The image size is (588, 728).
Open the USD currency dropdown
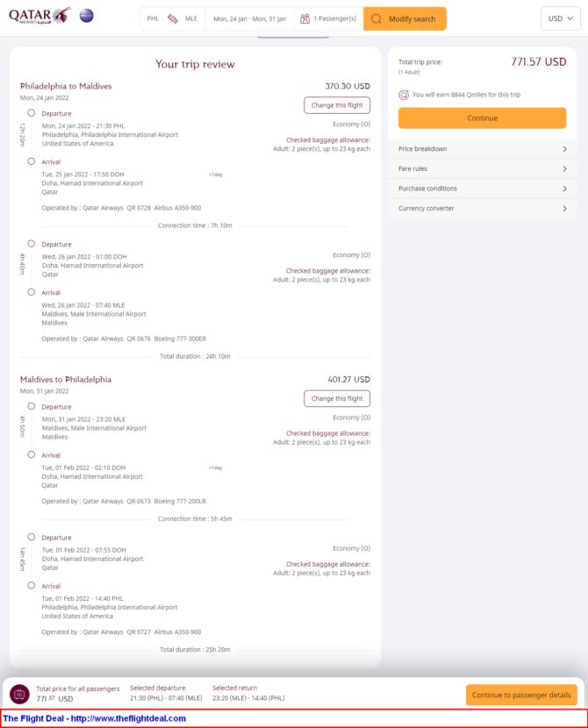[561, 18]
